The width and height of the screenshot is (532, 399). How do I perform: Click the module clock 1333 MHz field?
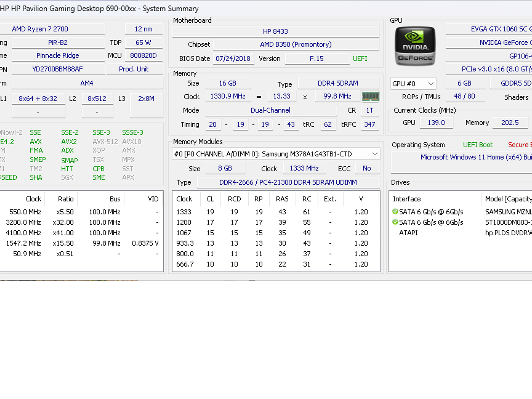pos(304,168)
